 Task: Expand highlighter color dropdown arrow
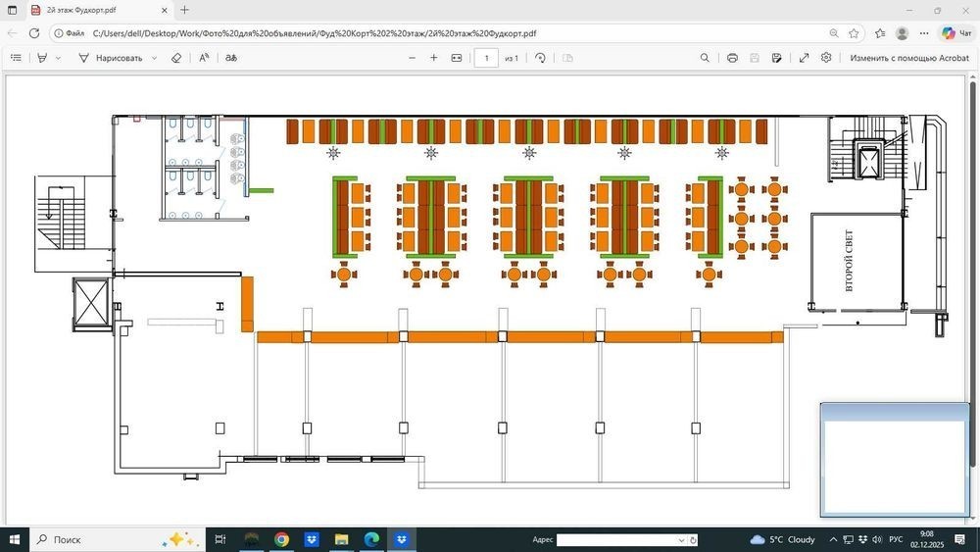click(x=58, y=58)
